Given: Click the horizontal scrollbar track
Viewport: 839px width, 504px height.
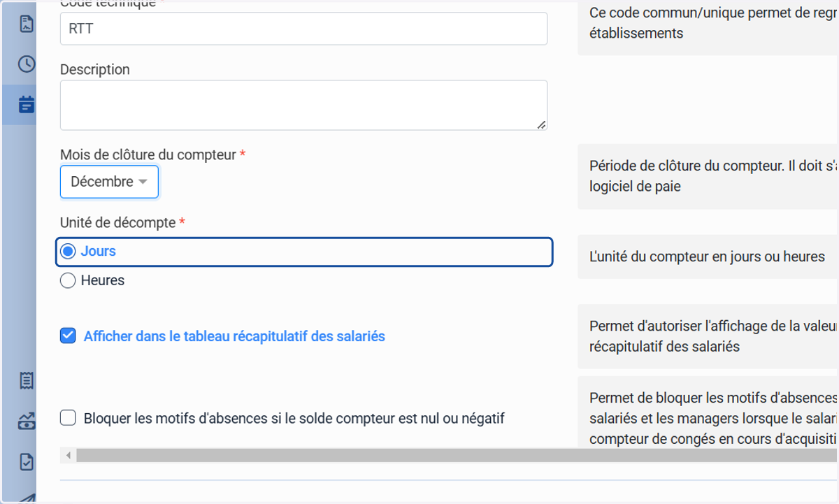Looking at the screenshot, I should coord(457,456).
